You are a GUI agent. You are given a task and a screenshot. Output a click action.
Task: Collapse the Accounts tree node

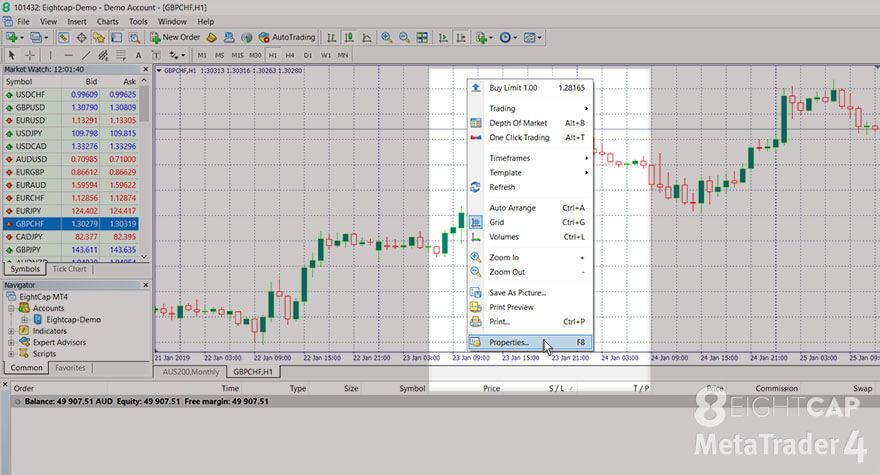point(11,308)
